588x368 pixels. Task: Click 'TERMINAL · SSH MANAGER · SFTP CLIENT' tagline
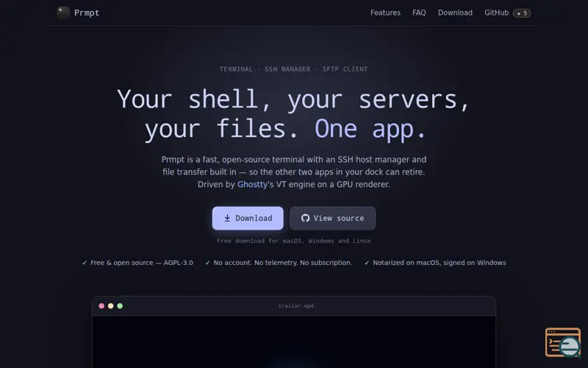[293, 69]
